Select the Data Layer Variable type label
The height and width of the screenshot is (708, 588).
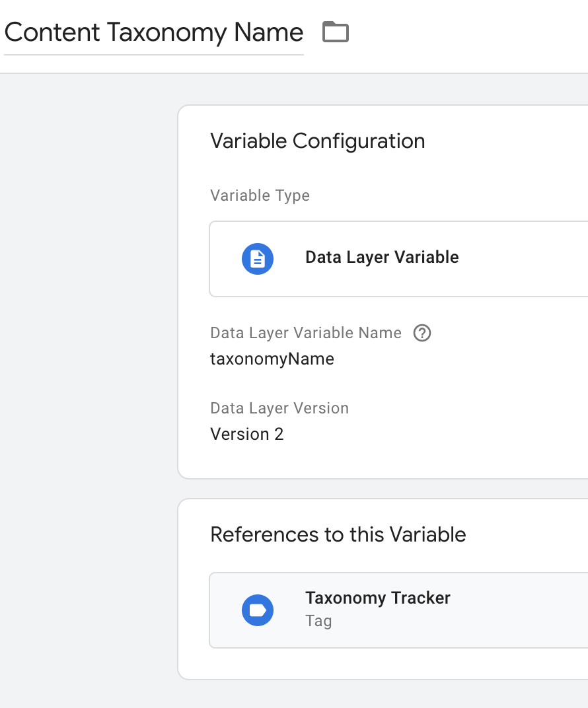pos(381,258)
